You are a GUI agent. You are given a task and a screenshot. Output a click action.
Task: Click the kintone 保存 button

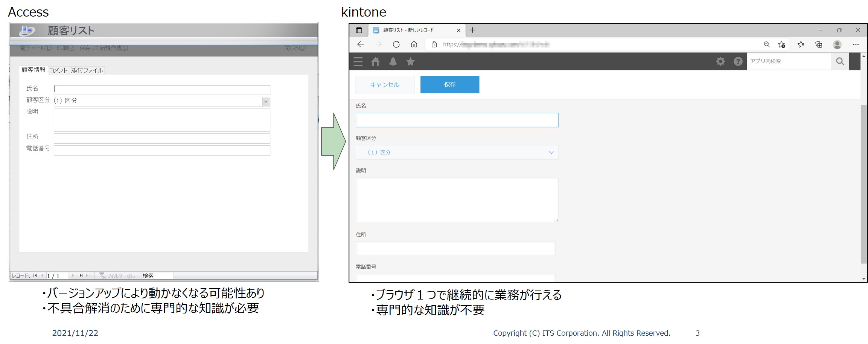click(x=450, y=84)
